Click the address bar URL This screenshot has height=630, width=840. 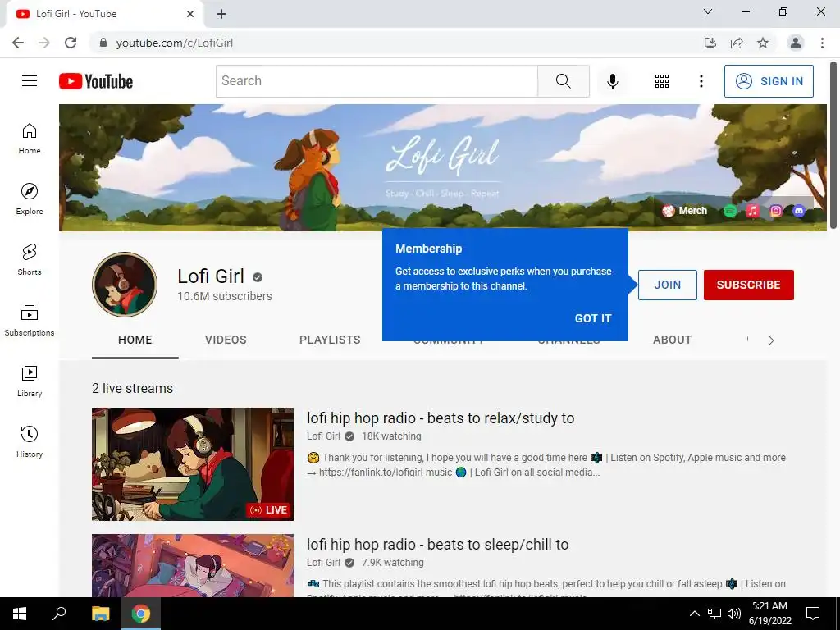(175, 43)
